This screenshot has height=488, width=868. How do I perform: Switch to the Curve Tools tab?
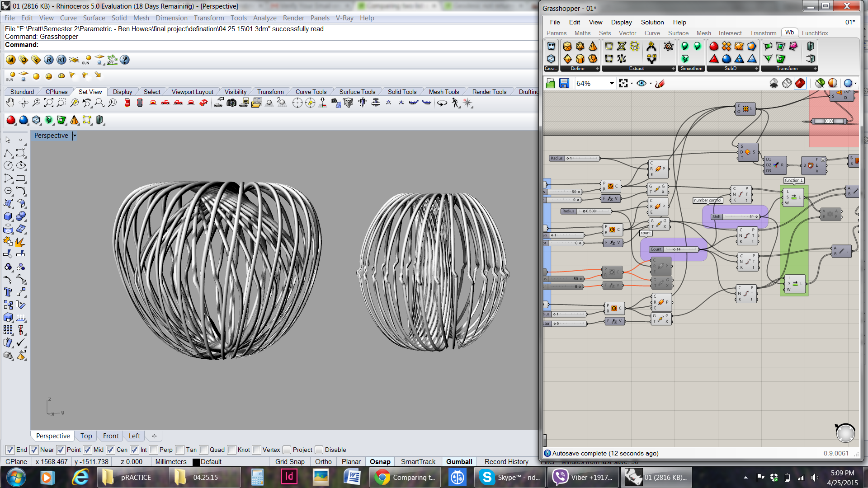click(311, 92)
